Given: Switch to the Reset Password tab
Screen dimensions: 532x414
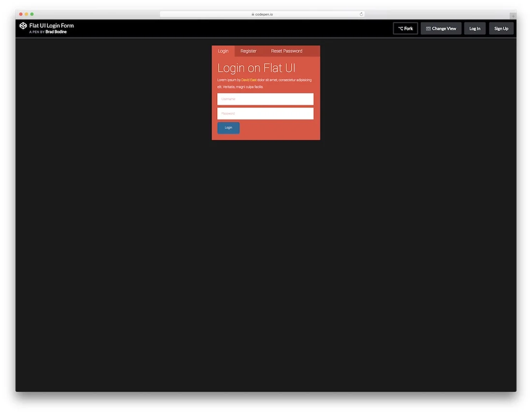Looking at the screenshot, I should click(x=286, y=51).
